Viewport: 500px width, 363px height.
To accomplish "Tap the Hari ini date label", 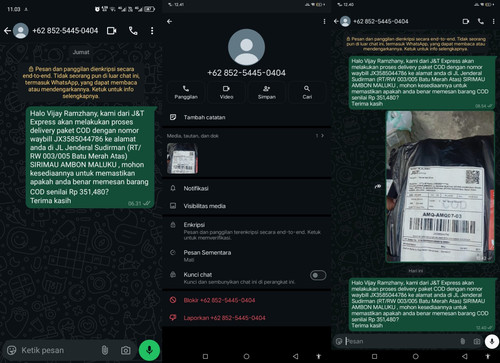I will click(416, 271).
